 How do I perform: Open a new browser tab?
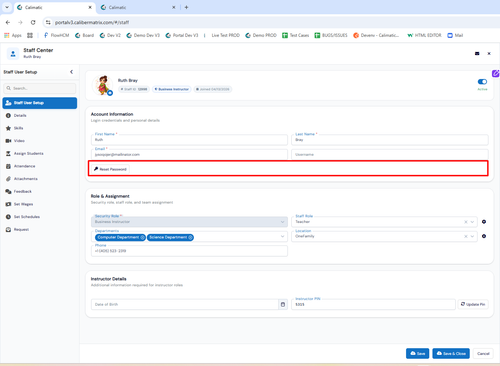(x=186, y=7)
